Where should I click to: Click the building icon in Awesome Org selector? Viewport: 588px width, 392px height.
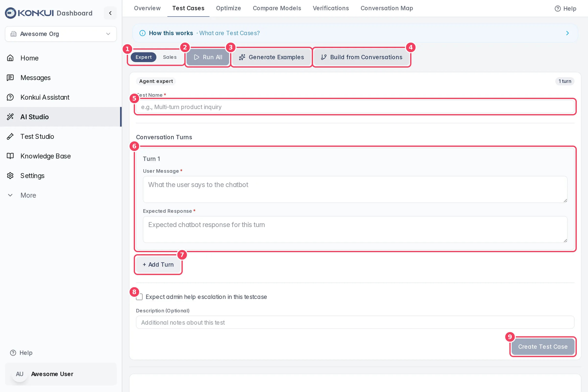click(x=13, y=34)
